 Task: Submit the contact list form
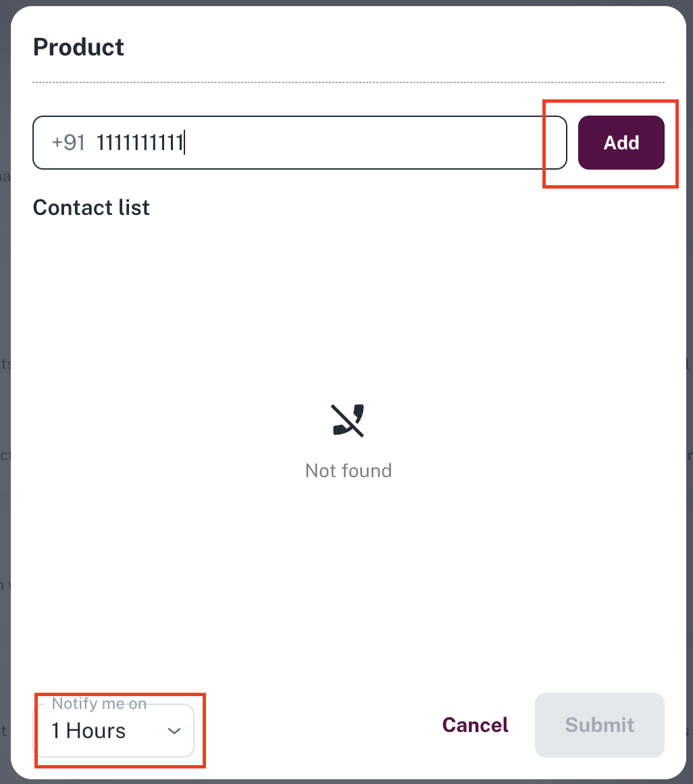tap(599, 725)
